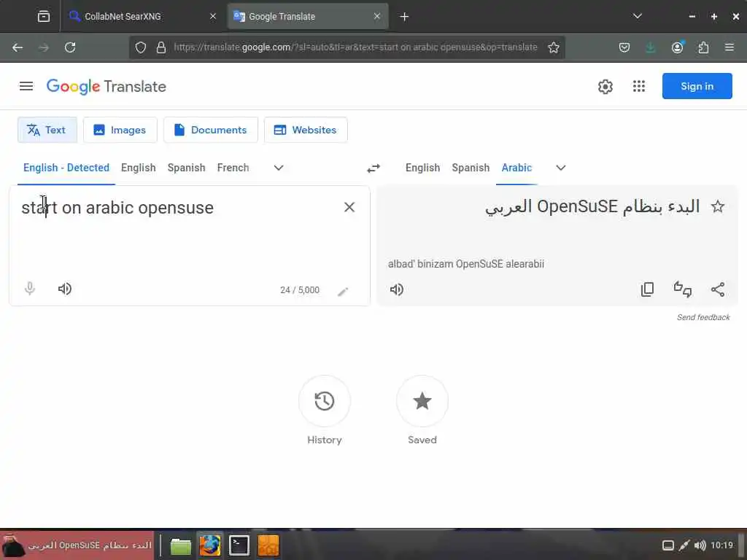Open the Firefox application menu
Viewport: 747px width, 560px height.
click(x=729, y=47)
